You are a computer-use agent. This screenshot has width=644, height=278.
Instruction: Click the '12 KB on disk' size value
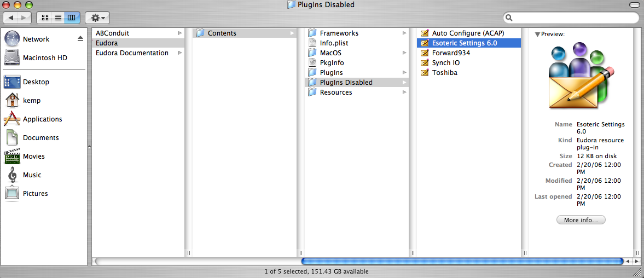[x=597, y=156]
